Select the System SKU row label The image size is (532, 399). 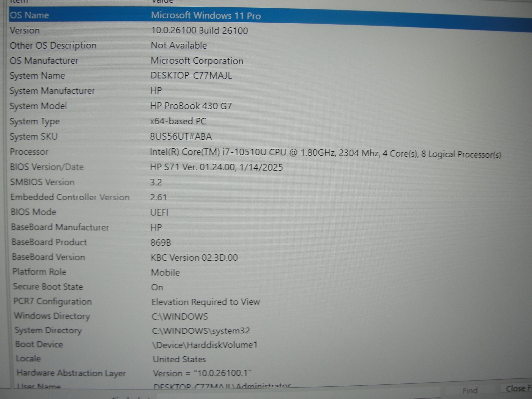(34, 137)
